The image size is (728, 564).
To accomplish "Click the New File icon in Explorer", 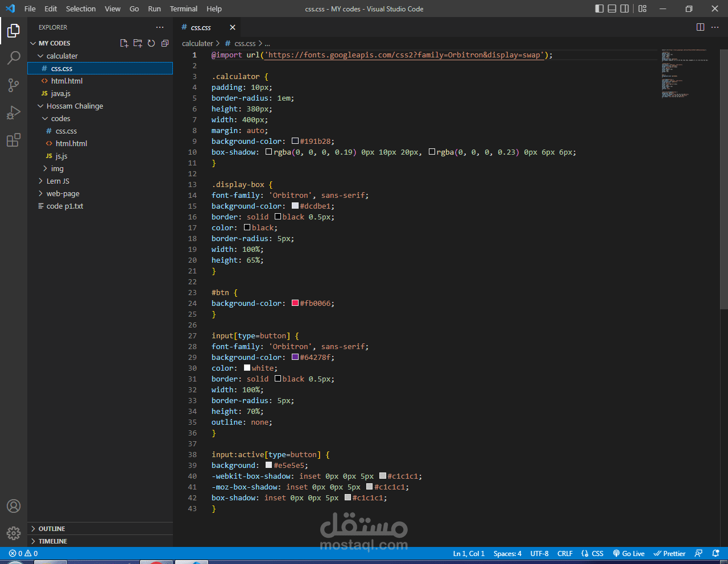I will coord(124,43).
